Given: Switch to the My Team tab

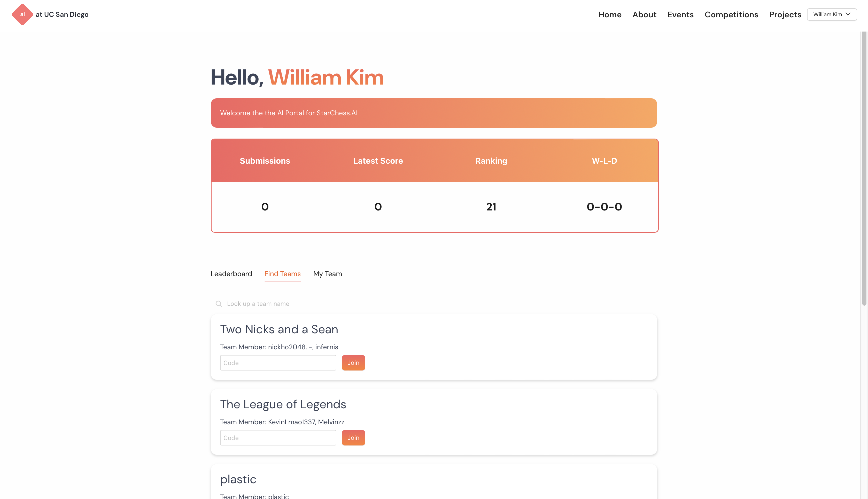Looking at the screenshot, I should 327,274.
